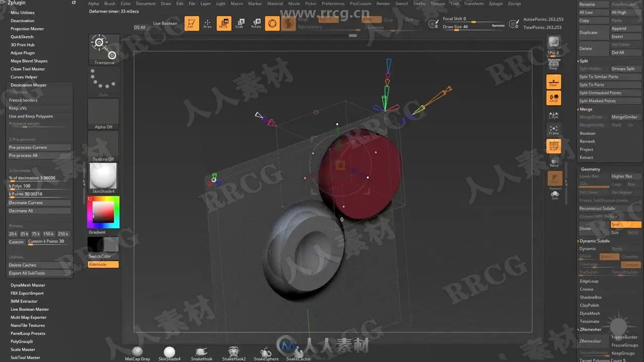
Task: Collapse the Merge section
Action: [586, 109]
